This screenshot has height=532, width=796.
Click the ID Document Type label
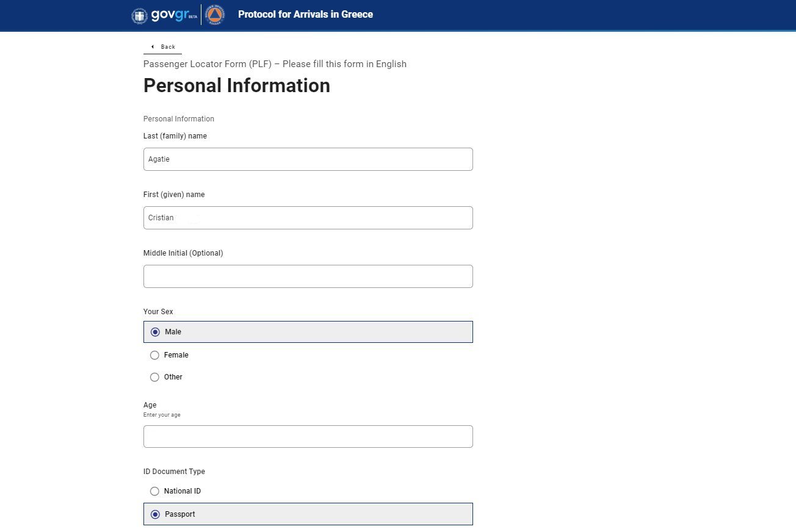174,472
